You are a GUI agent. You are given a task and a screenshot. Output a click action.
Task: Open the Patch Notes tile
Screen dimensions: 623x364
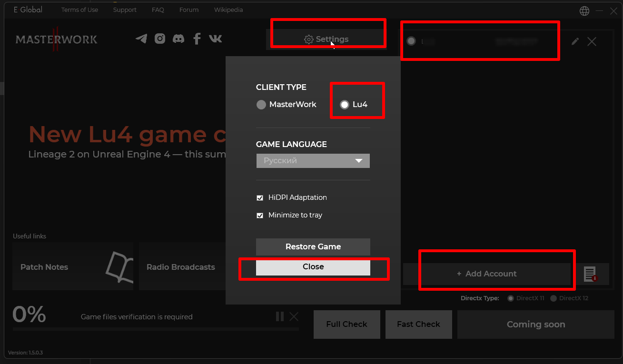(x=74, y=266)
